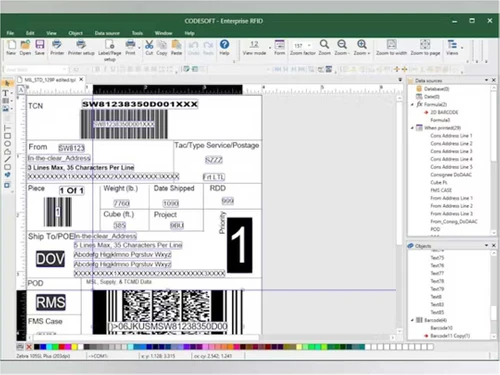The height and width of the screenshot is (375, 500).
Task: Click the Zoom magnifier icon
Action: tap(324, 44)
